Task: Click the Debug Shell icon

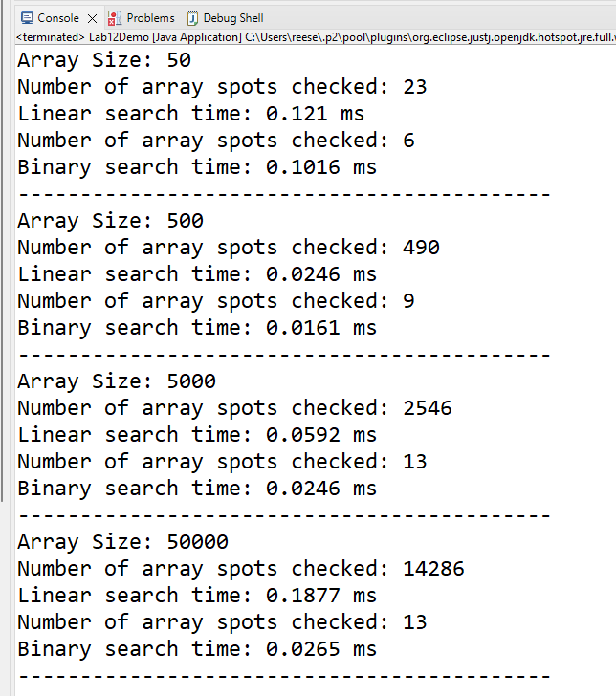Action: tap(193, 18)
